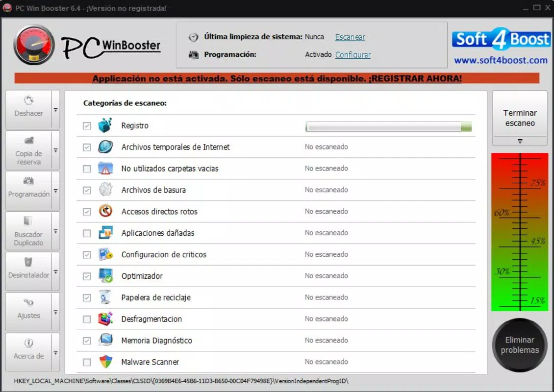Click the calendar icon beside Programación
The image size is (554, 392).
[x=193, y=55]
